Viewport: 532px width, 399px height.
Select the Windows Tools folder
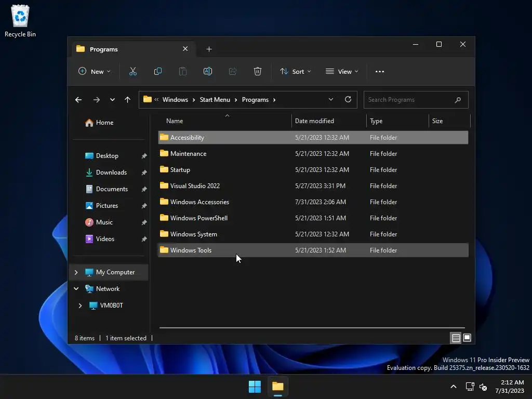point(313,250)
